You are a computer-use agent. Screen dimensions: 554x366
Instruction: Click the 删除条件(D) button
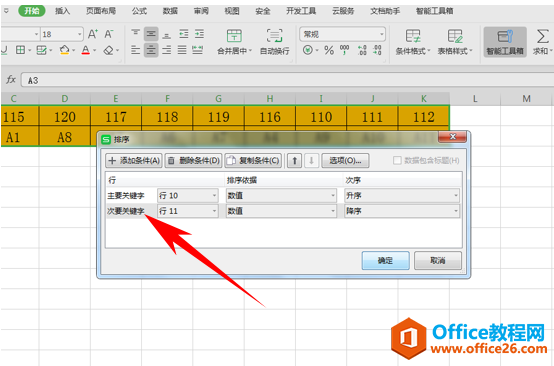click(x=194, y=161)
